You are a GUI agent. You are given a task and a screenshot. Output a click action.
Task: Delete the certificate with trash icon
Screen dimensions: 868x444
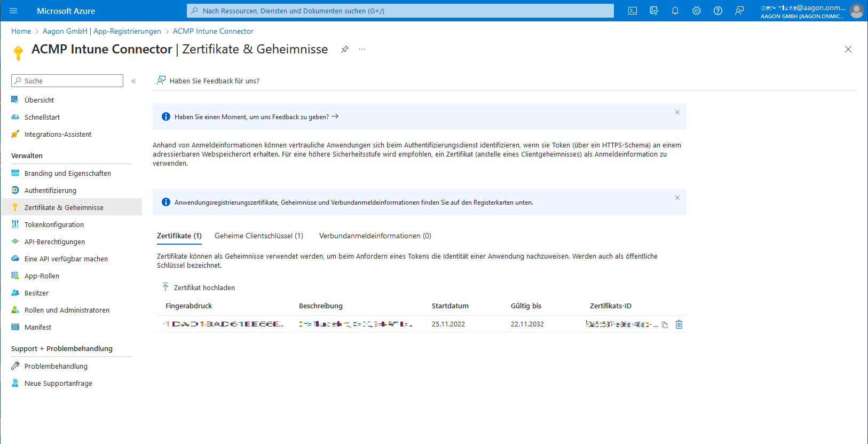(679, 324)
